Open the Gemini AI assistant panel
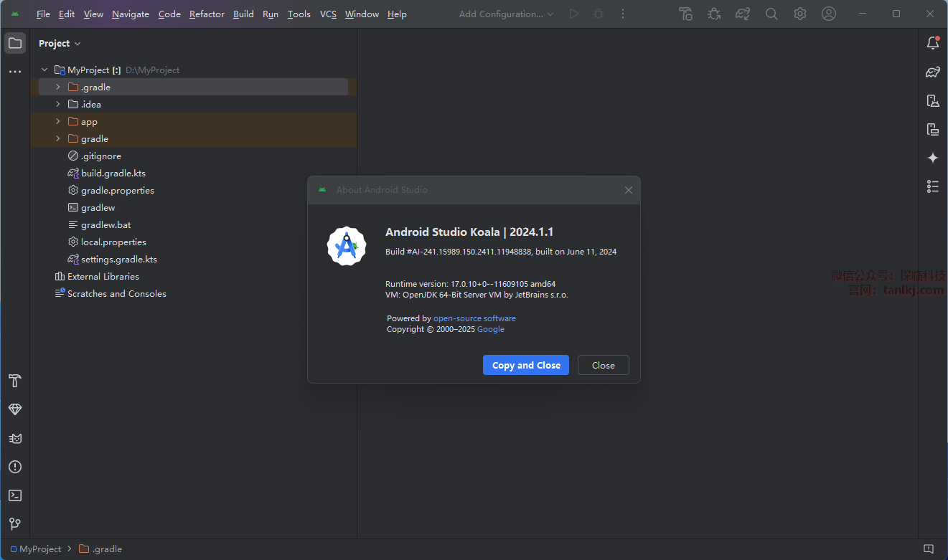The width and height of the screenshot is (948, 560). click(932, 158)
